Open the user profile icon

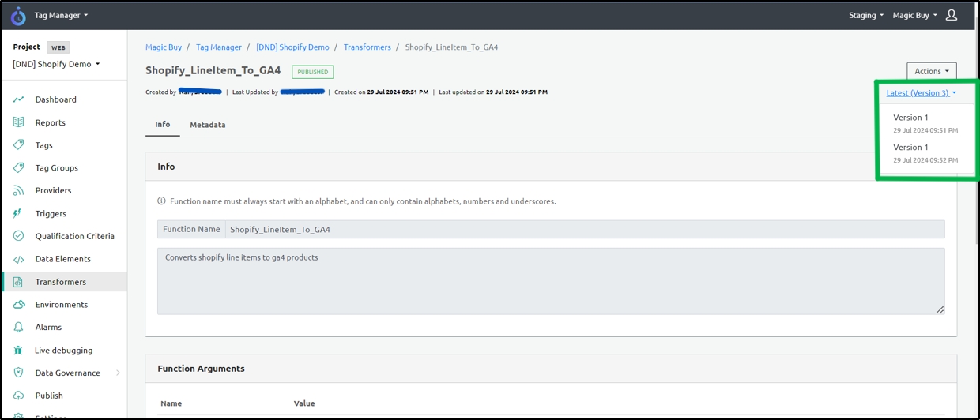952,15
